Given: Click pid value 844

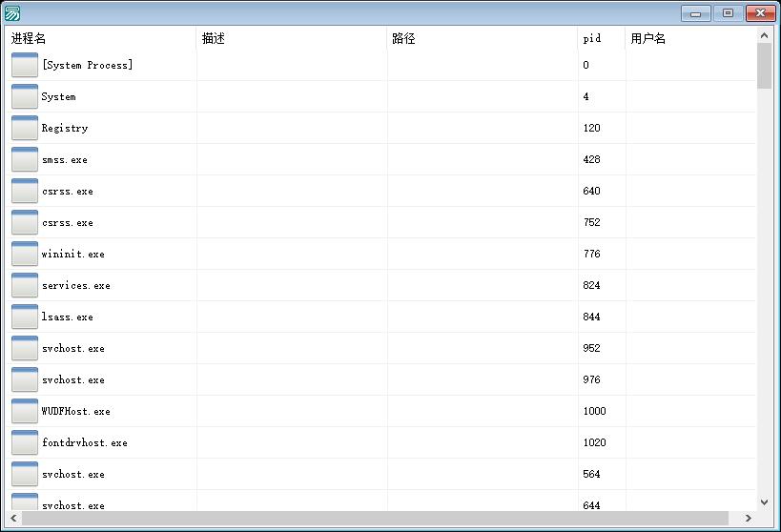Looking at the screenshot, I should [592, 317].
